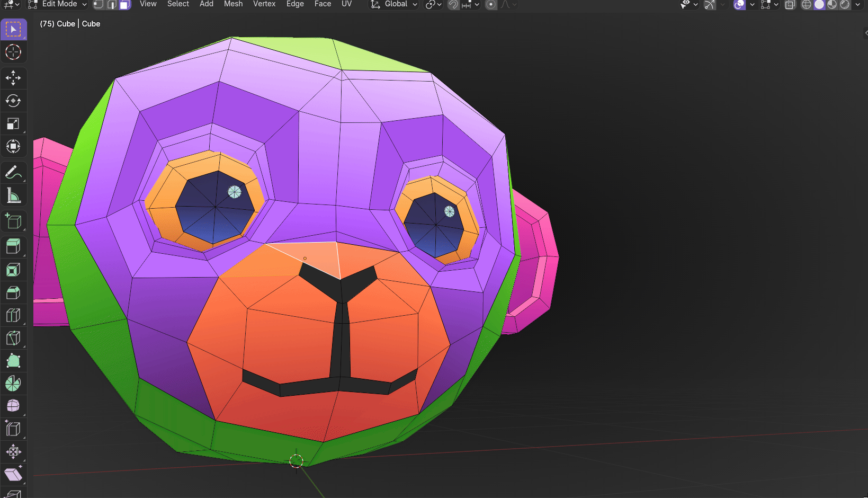The width and height of the screenshot is (868, 498).
Task: Open the UV menu
Action: pos(346,4)
